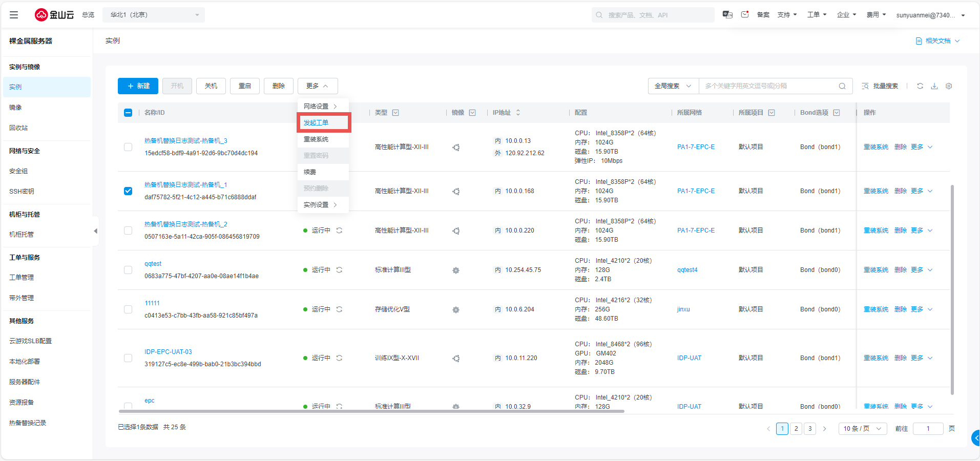Click the refresh icon in the table toolbar
This screenshot has width=980, height=461.
click(920, 86)
